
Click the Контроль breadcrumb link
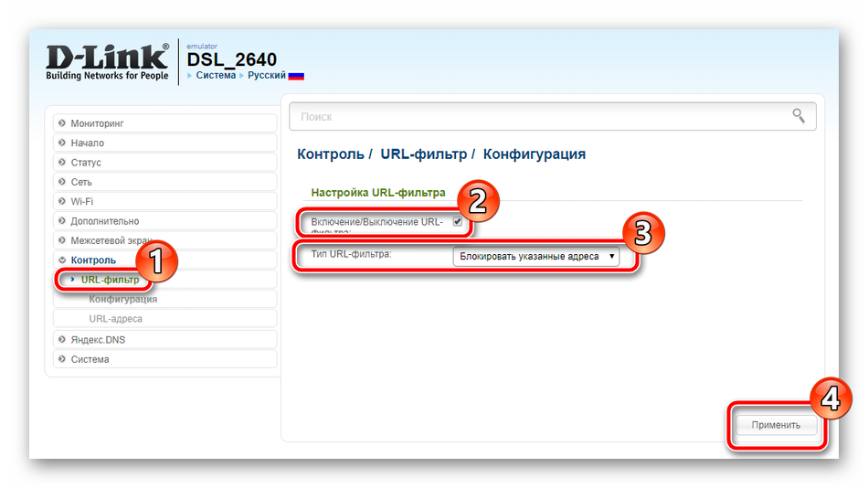coord(331,154)
